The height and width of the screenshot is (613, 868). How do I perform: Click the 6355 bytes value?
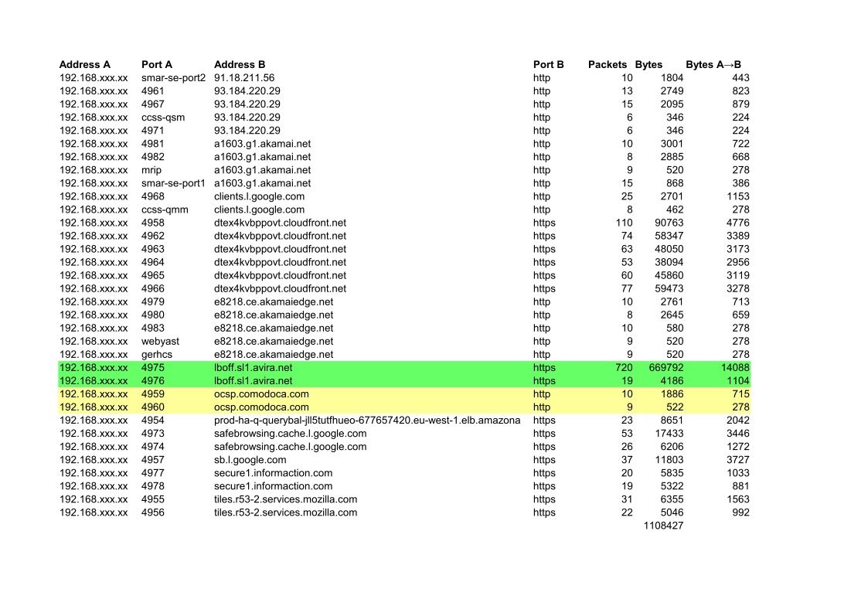point(672,499)
